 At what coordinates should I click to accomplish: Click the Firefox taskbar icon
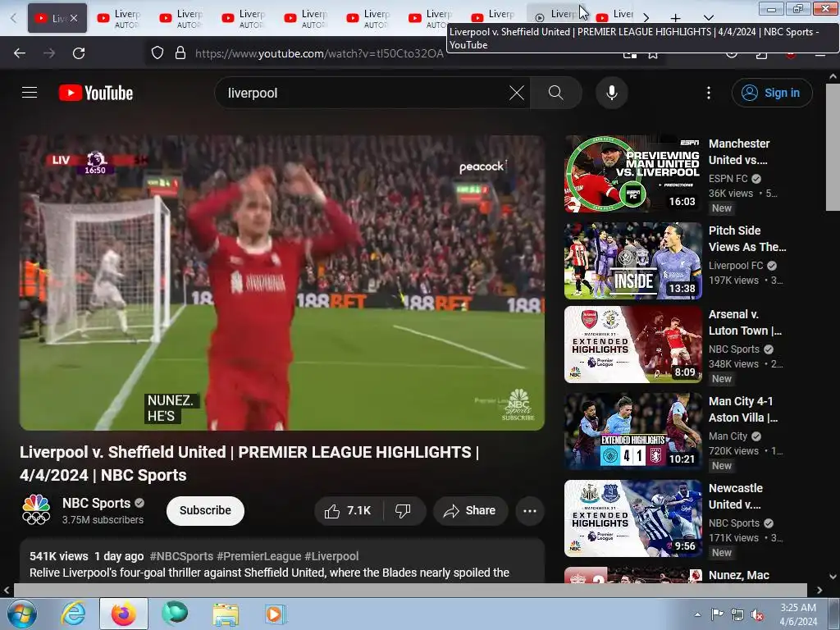pyautogui.click(x=124, y=614)
